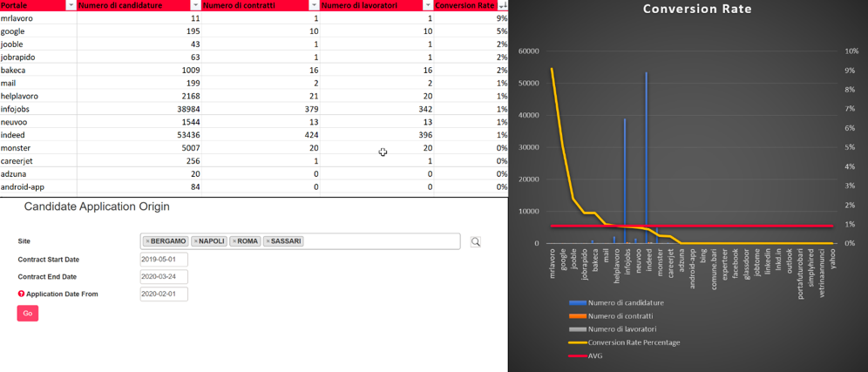The image size is (868, 372).
Task: Click the infojobs bar in chart
Action: pyautogui.click(x=625, y=181)
